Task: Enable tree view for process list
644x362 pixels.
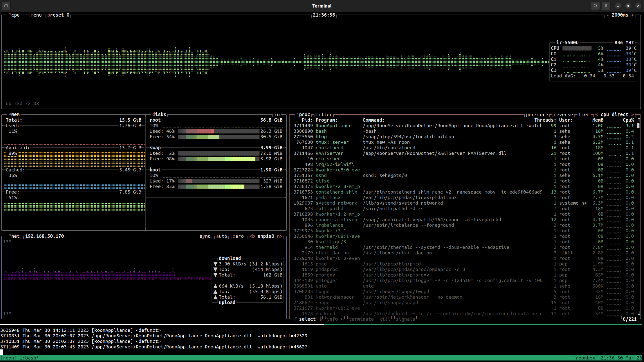Action: click(584, 115)
